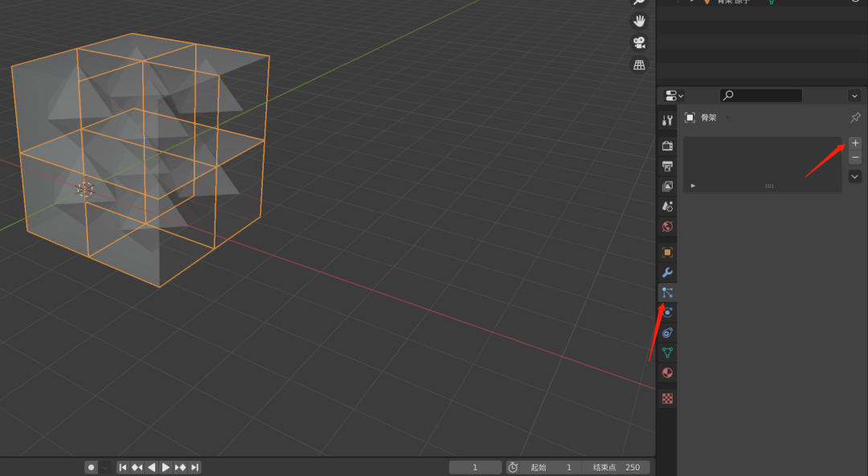Open the Particles properties tab
868x476 pixels.
click(x=667, y=293)
